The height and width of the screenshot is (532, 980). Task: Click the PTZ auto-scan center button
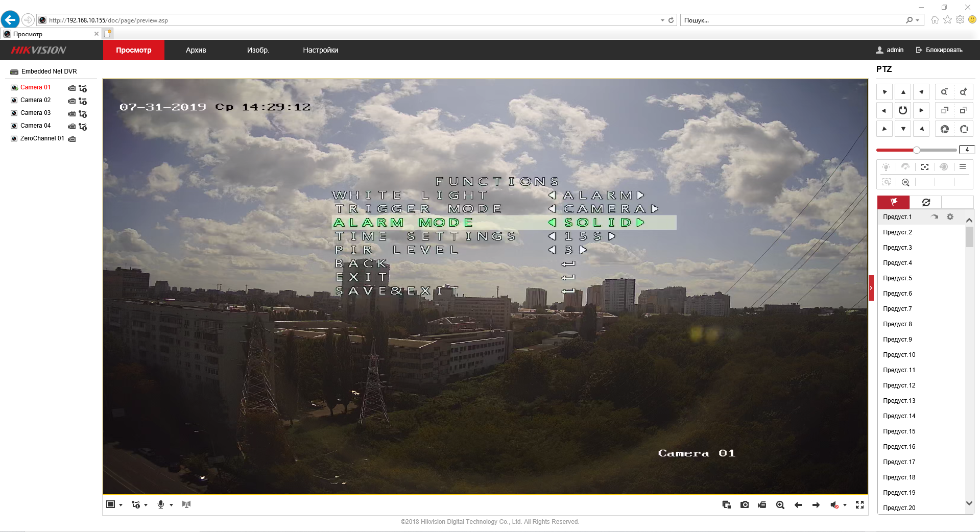(903, 110)
